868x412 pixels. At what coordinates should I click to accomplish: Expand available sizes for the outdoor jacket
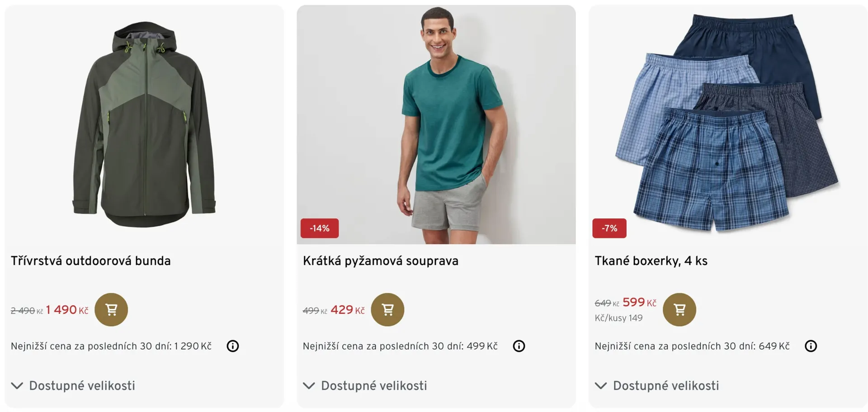point(73,386)
